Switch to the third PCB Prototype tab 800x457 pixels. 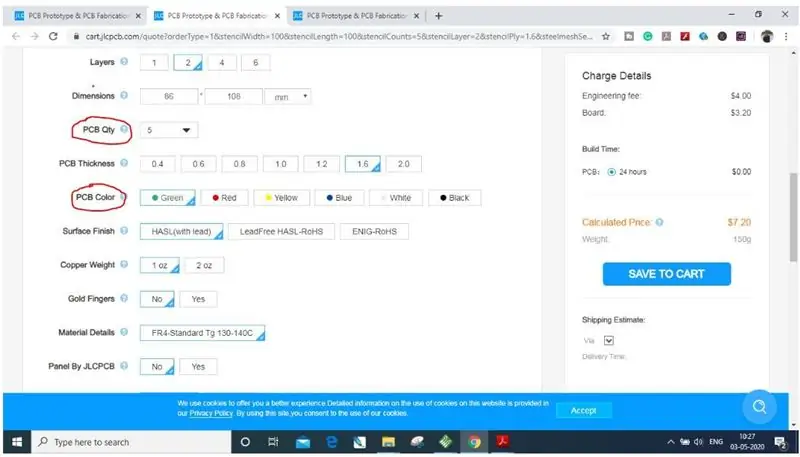tap(356, 16)
